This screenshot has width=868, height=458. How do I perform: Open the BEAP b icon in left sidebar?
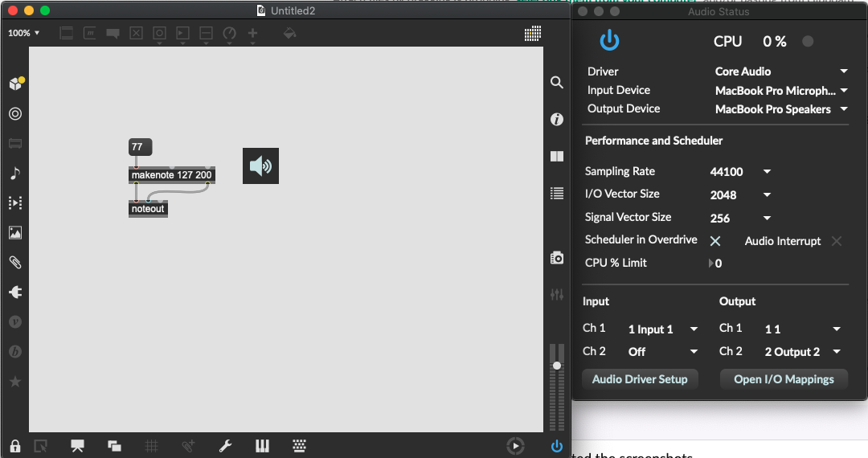(15, 351)
